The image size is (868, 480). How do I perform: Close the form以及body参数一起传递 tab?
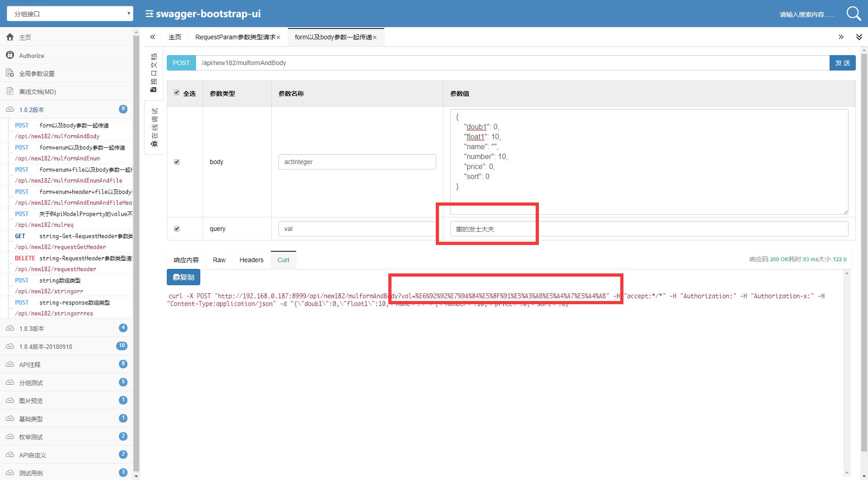pyautogui.click(x=375, y=38)
